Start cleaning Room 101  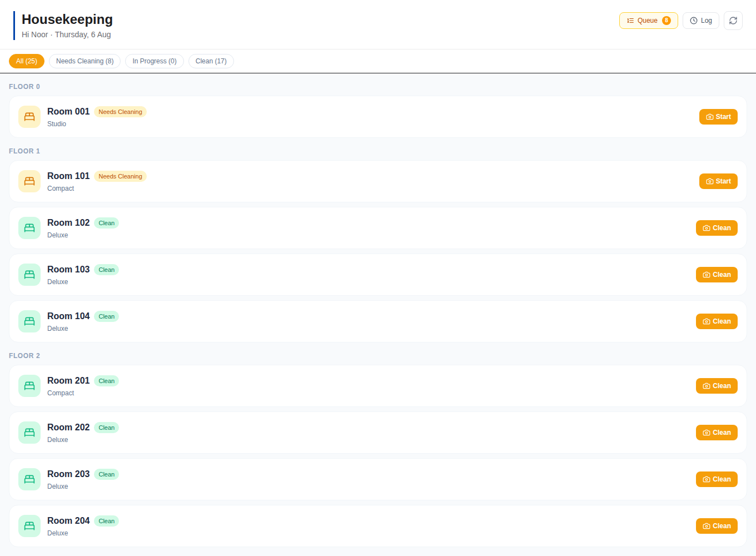pos(718,181)
